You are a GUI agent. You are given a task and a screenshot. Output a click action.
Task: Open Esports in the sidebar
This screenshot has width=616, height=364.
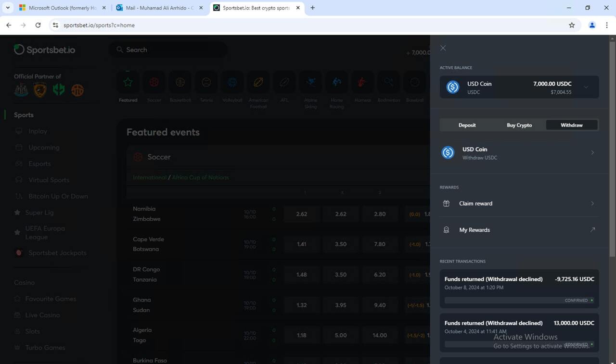tap(39, 164)
